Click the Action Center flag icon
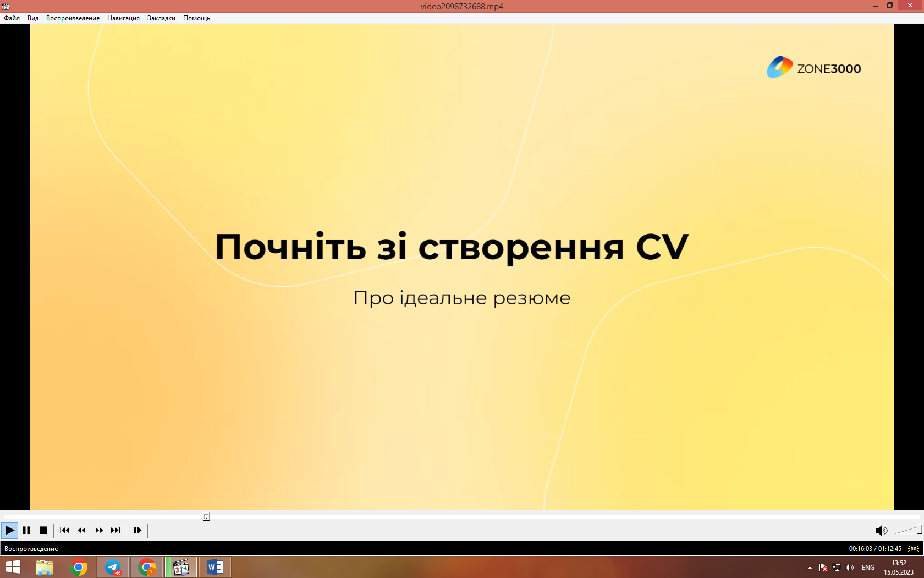 823,568
